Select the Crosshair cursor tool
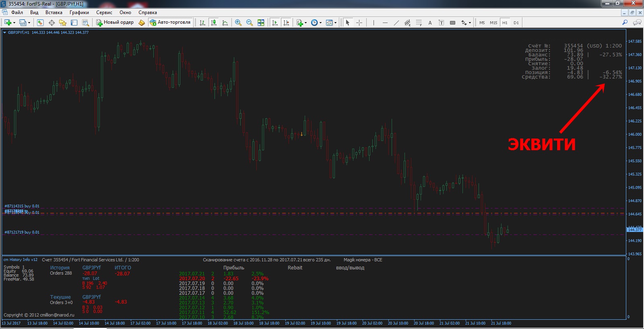 (359, 23)
